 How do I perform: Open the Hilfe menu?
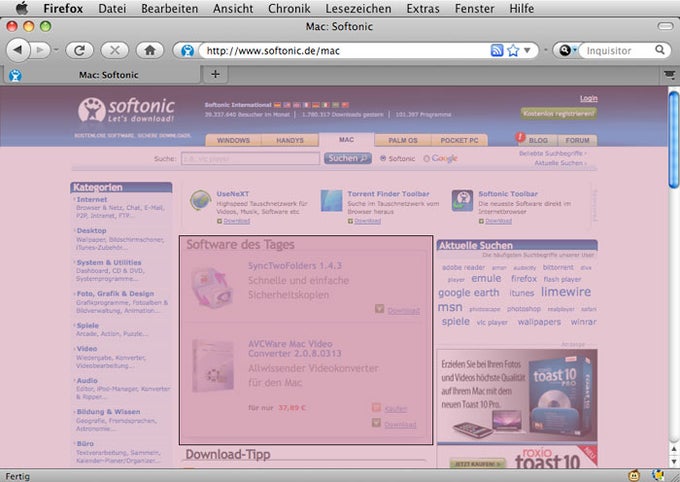(x=522, y=8)
